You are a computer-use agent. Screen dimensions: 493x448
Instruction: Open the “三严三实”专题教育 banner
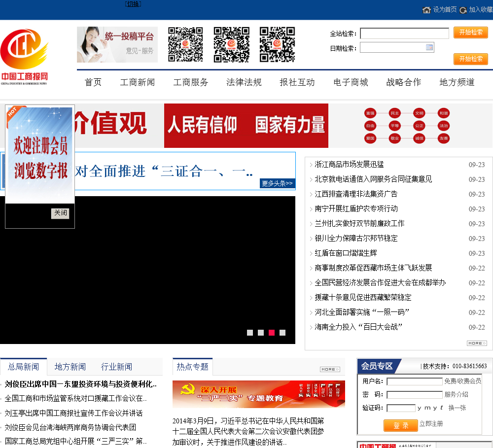click(x=258, y=394)
